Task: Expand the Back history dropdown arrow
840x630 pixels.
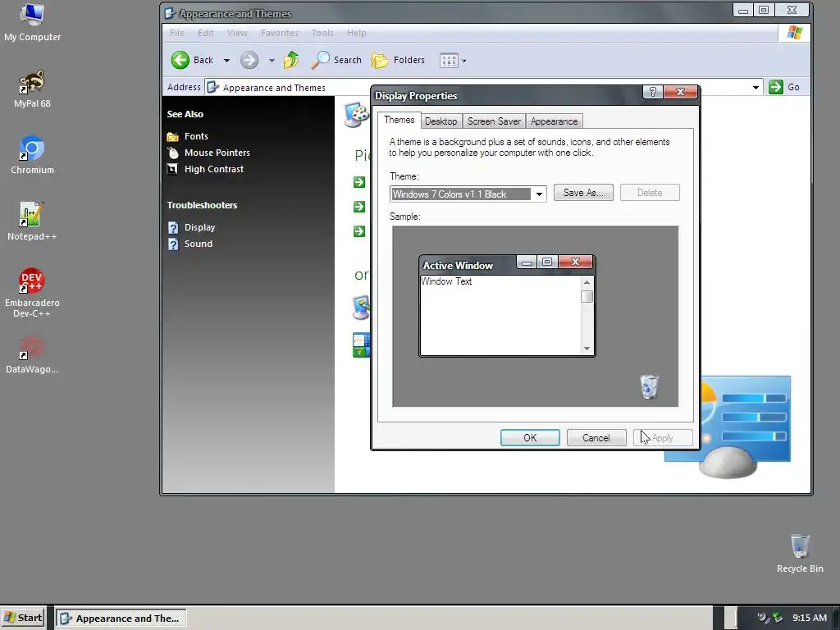Action: click(226, 61)
